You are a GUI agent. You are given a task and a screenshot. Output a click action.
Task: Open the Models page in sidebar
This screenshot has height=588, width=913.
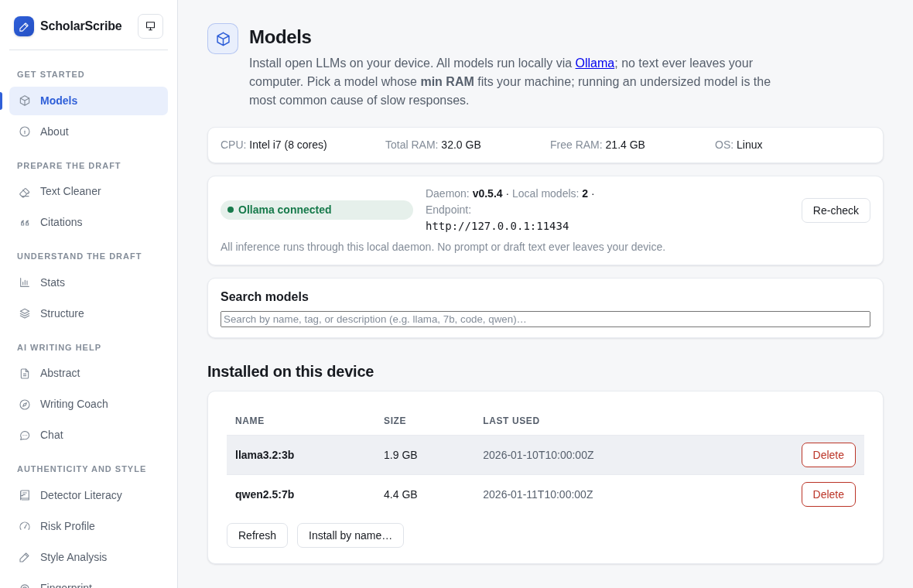(x=88, y=101)
